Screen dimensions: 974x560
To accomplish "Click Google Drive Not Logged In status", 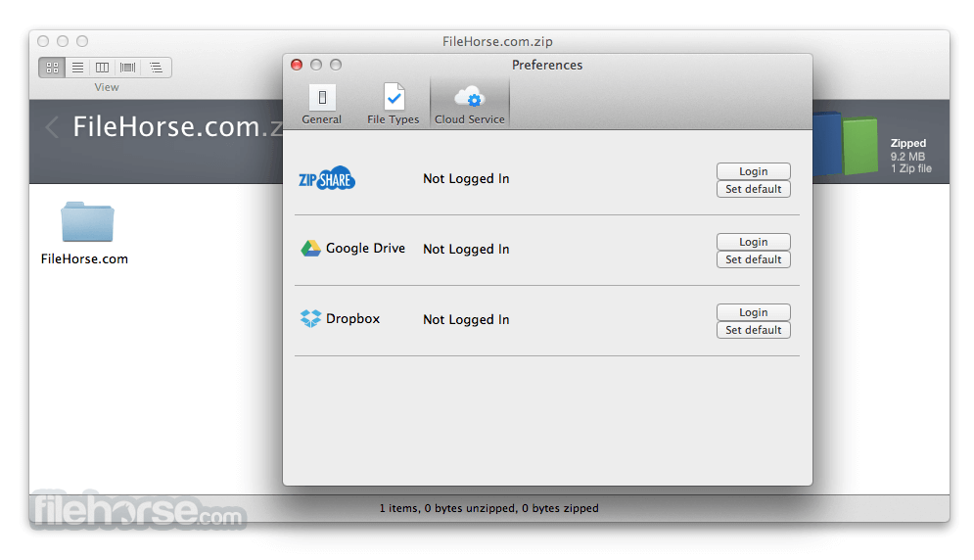I will pos(466,250).
